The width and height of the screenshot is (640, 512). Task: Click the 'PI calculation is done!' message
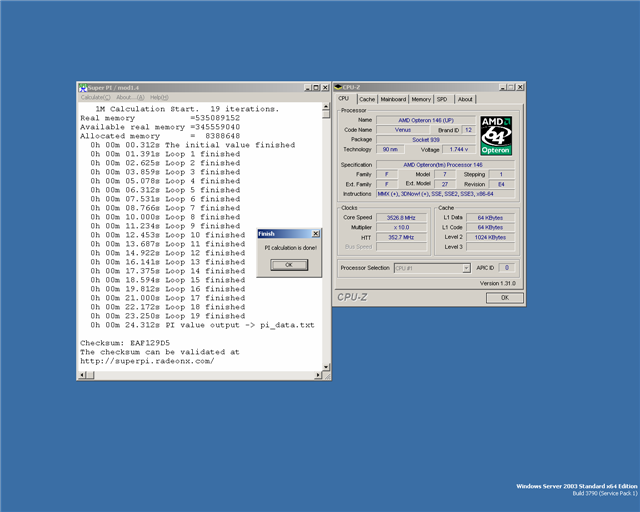coord(291,248)
